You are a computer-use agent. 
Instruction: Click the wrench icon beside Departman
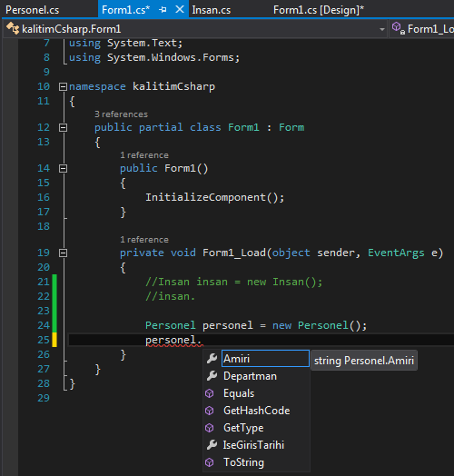[x=212, y=376]
